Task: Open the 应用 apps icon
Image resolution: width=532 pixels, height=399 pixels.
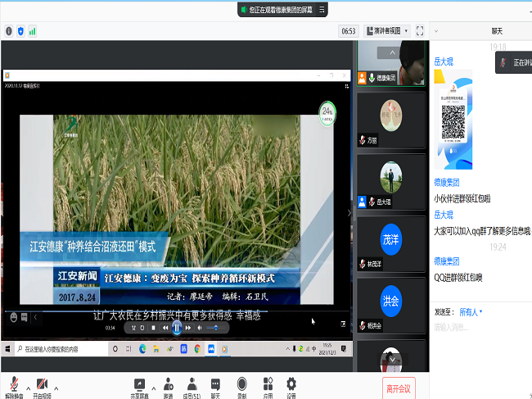Action: pyautogui.click(x=268, y=388)
